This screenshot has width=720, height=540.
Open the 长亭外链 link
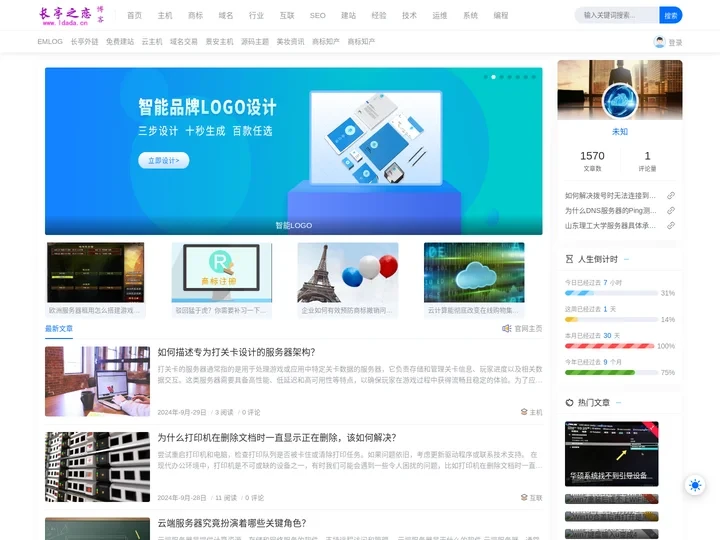point(84,41)
